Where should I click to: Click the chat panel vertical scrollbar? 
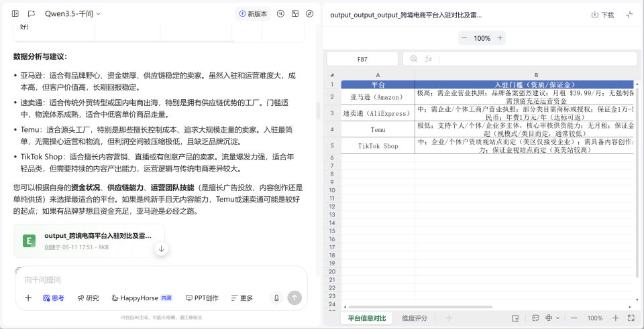pyautogui.click(x=317, y=111)
